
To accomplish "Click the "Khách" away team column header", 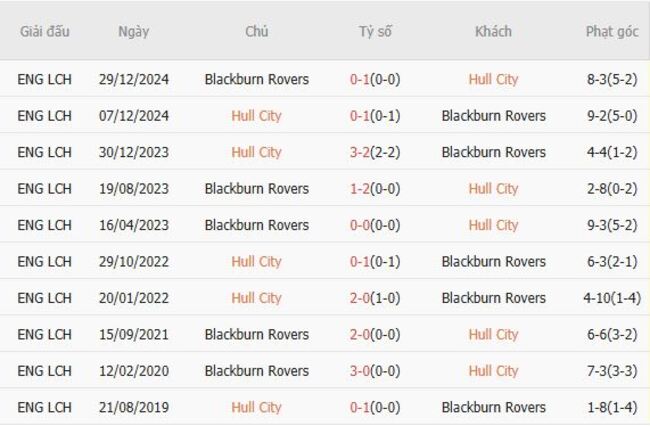I will tap(493, 31).
